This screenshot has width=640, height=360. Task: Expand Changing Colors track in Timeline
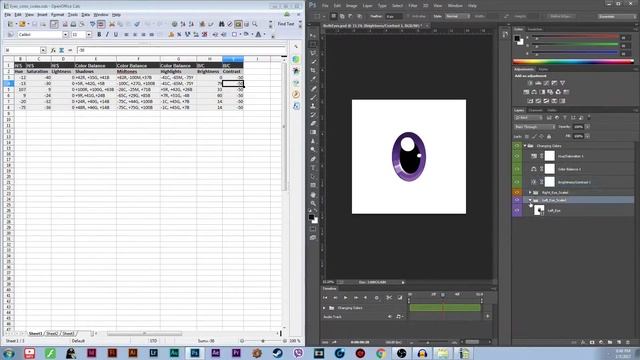[x=324, y=308]
